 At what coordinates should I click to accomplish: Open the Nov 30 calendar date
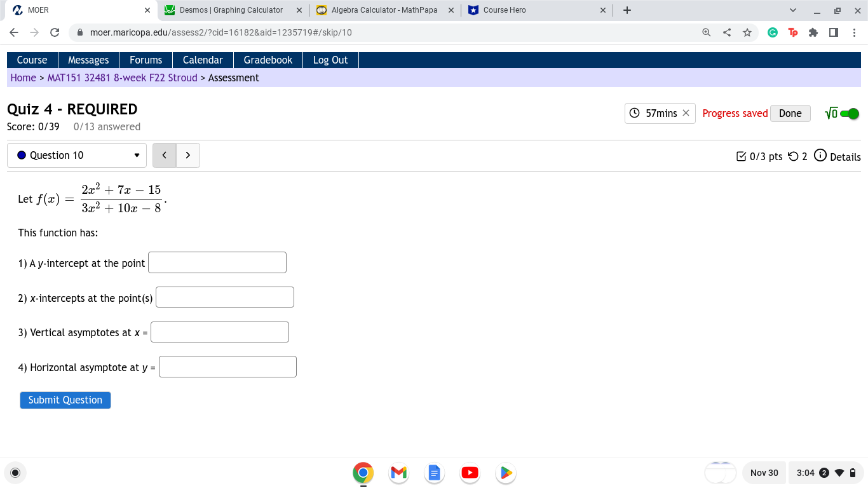(x=764, y=473)
